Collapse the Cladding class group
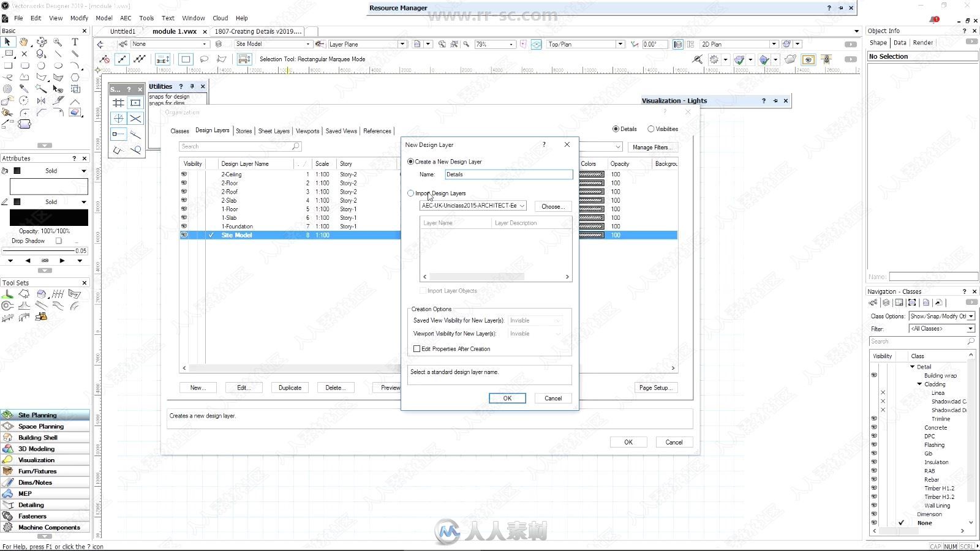980x551 pixels. tap(919, 384)
